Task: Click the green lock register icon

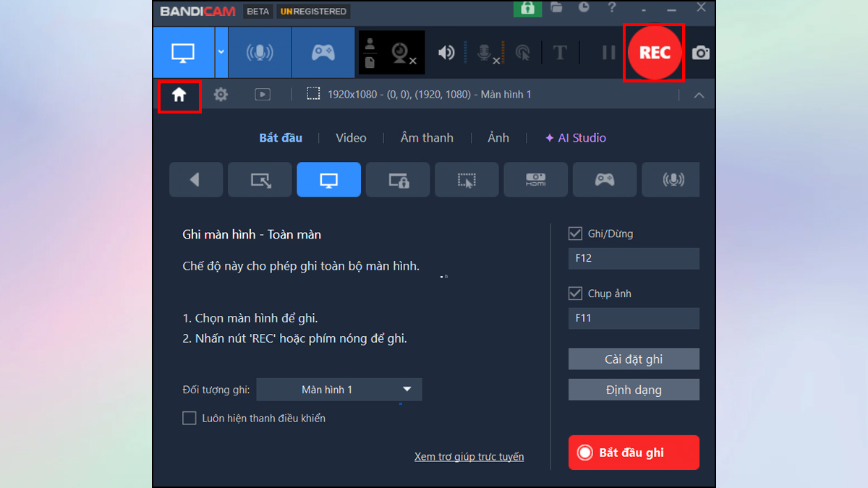Action: click(528, 8)
